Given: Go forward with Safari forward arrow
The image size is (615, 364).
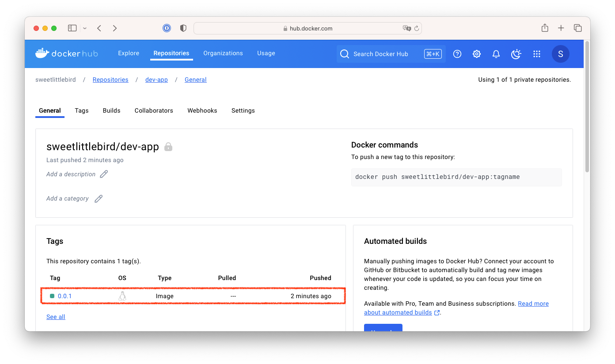Looking at the screenshot, I should (x=115, y=28).
